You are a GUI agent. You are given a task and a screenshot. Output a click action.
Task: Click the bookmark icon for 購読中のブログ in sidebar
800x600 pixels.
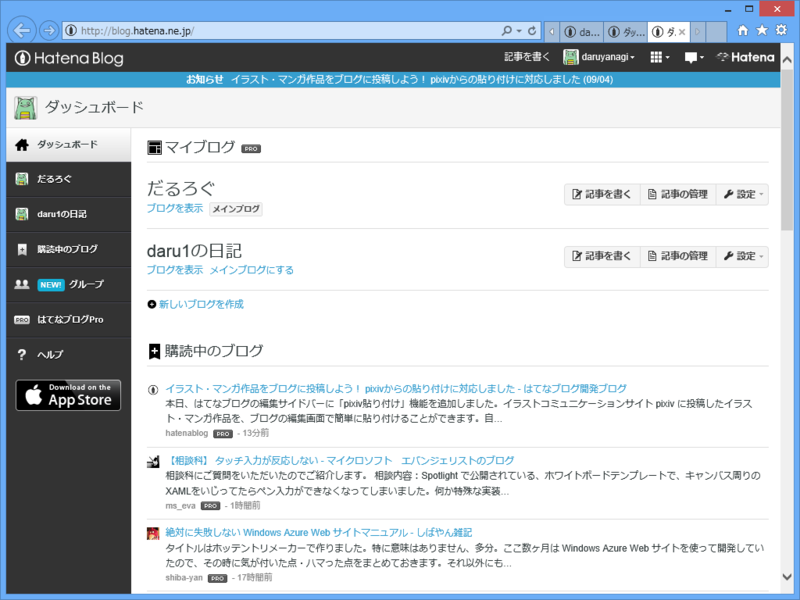22,249
